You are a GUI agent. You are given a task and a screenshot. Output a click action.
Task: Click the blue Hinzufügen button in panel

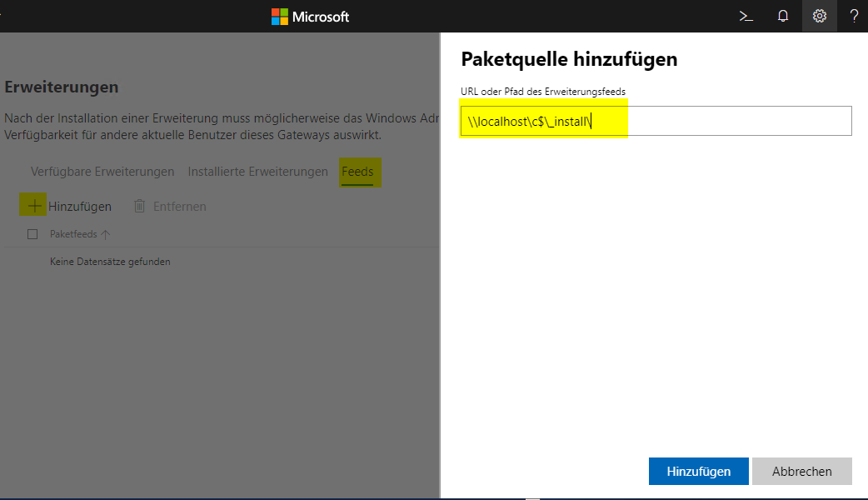pos(698,471)
